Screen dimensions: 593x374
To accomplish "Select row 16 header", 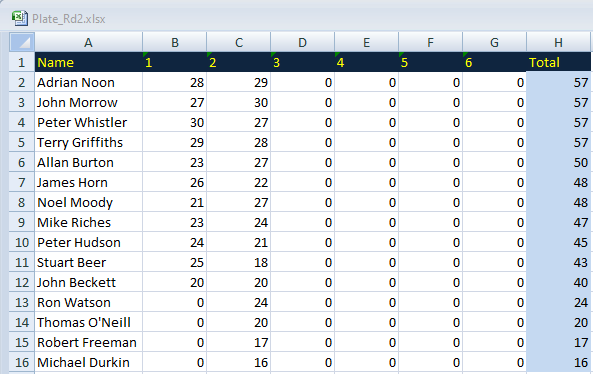I will [x=22, y=362].
